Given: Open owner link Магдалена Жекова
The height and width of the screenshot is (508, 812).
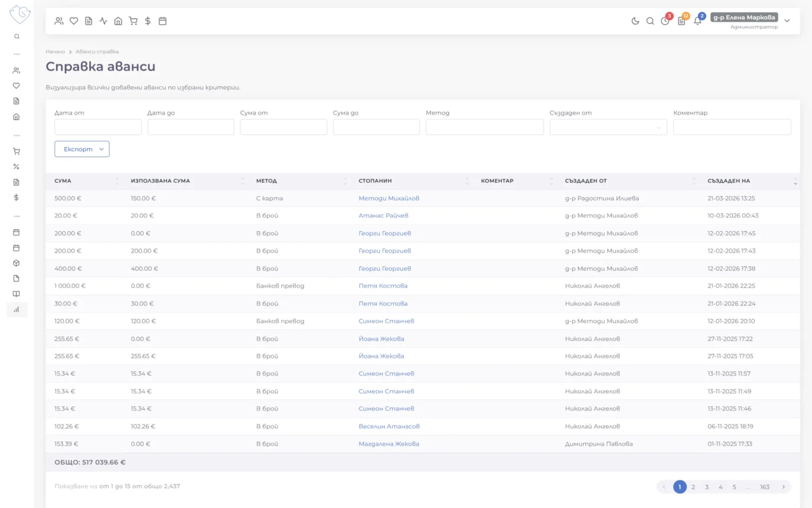Looking at the screenshot, I should (x=389, y=444).
